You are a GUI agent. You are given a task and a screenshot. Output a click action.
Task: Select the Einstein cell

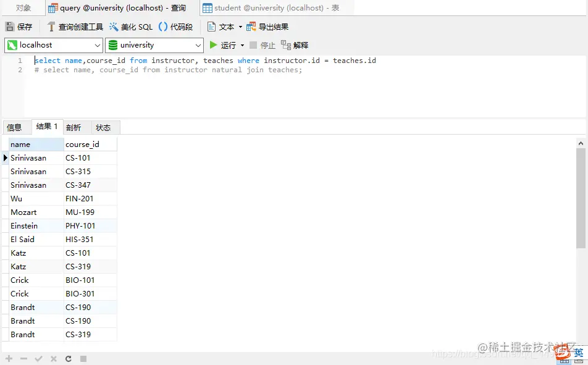36,226
